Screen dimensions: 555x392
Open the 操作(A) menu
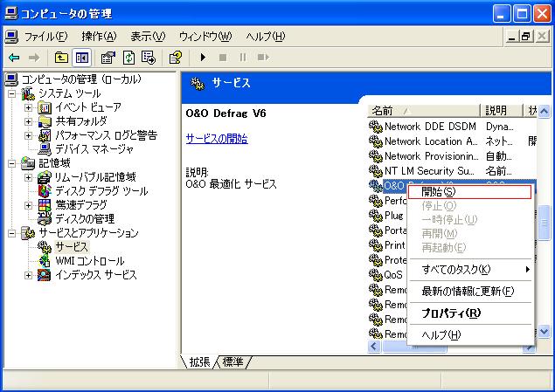click(x=99, y=37)
